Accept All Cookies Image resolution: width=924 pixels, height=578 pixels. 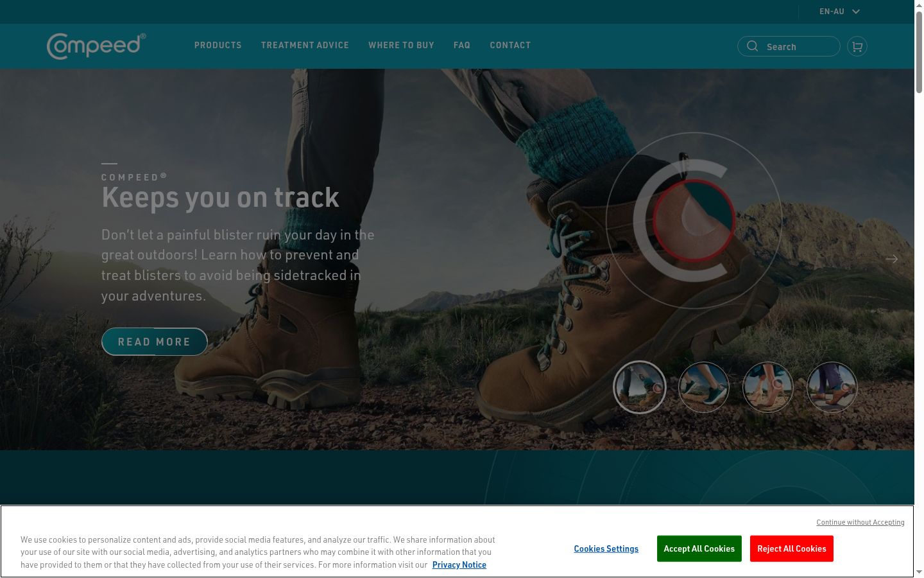tap(699, 548)
